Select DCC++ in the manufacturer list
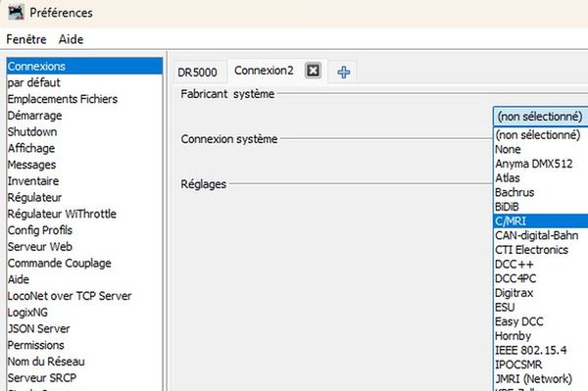 pyautogui.click(x=540, y=265)
